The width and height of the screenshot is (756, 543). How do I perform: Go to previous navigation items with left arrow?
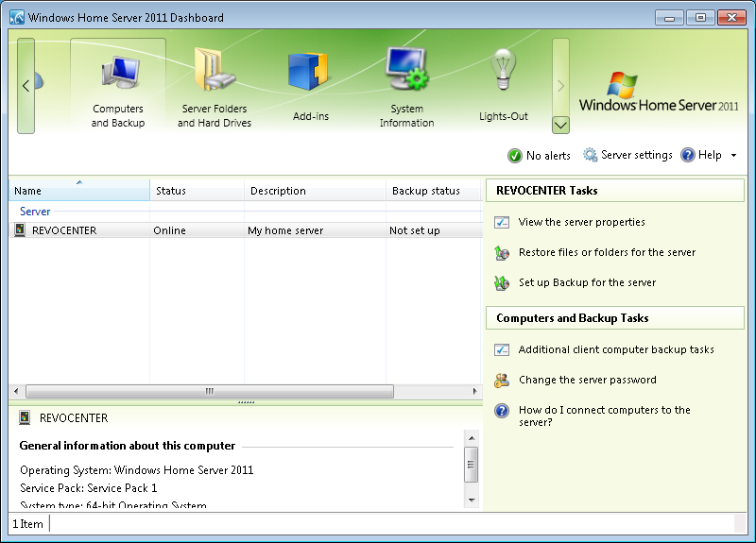pyautogui.click(x=26, y=86)
